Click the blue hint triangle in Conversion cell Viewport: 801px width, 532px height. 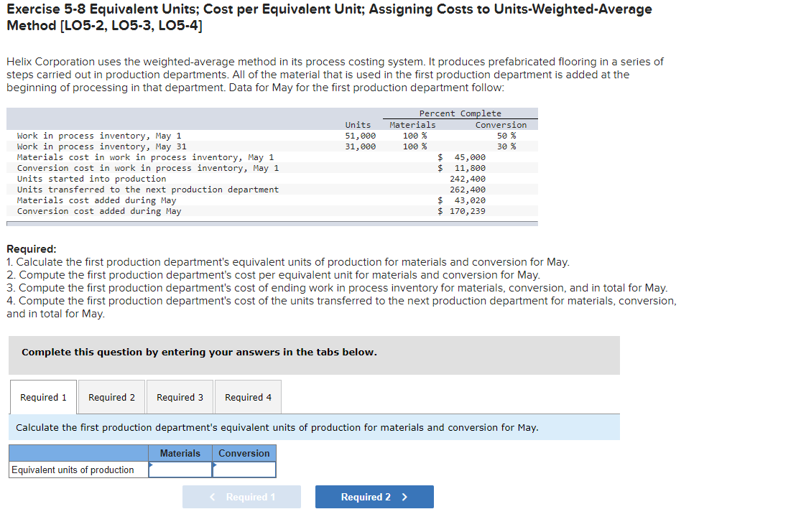pyautogui.click(x=213, y=465)
